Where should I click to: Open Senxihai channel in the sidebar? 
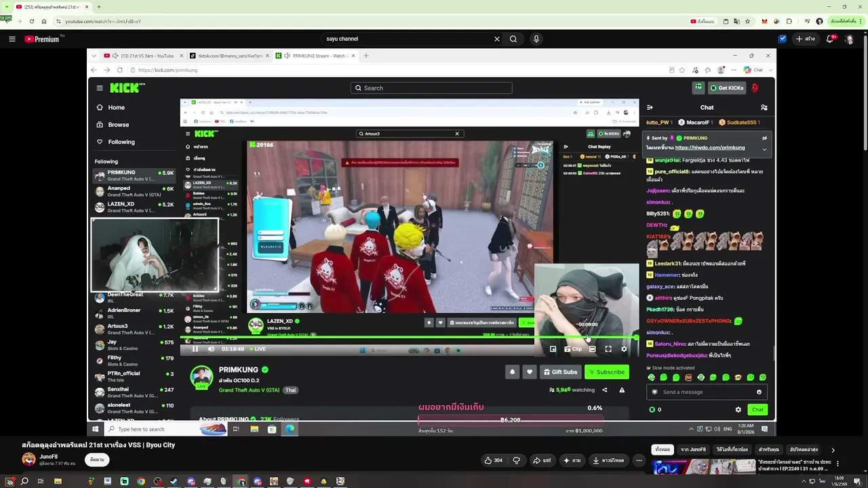tap(134, 392)
